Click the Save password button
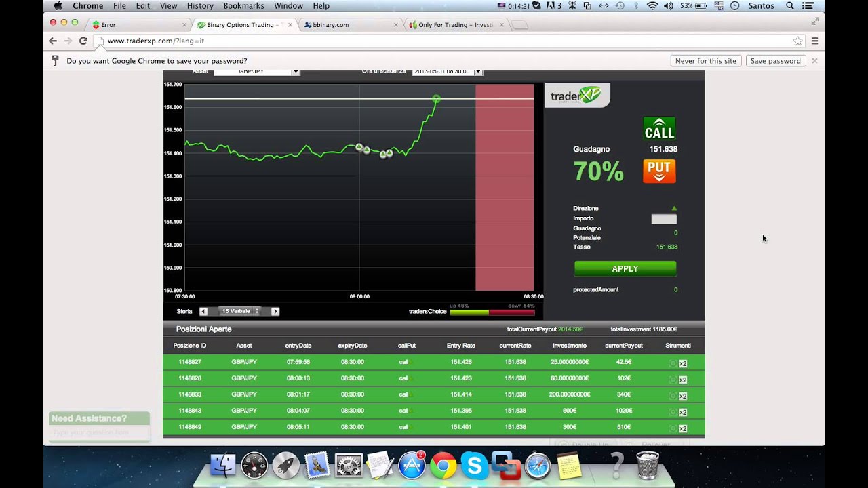Image resolution: width=868 pixels, height=488 pixels. point(776,60)
